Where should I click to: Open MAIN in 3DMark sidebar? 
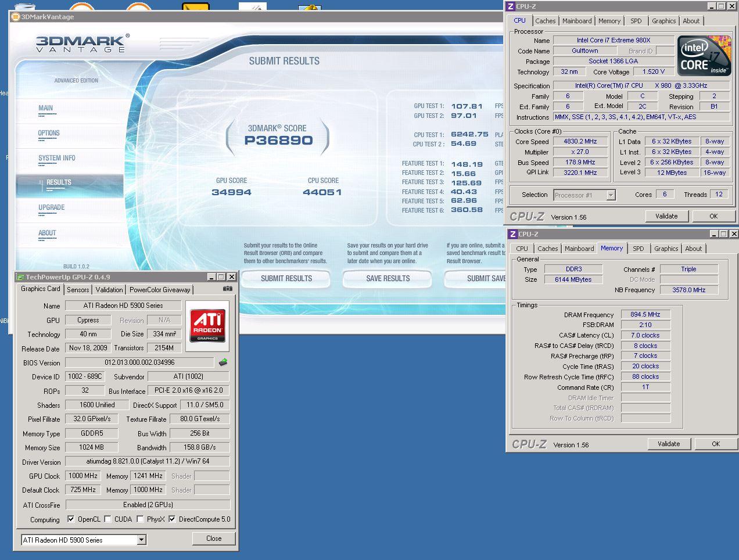point(45,109)
